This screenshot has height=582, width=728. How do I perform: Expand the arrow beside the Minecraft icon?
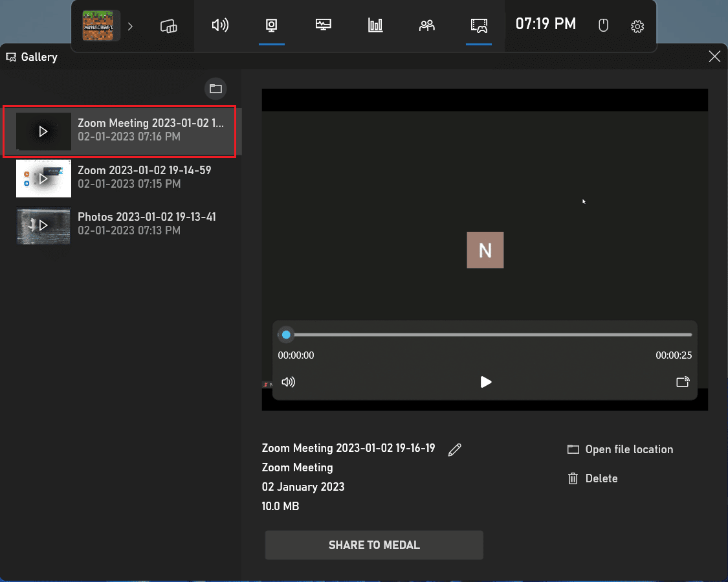coord(130,26)
